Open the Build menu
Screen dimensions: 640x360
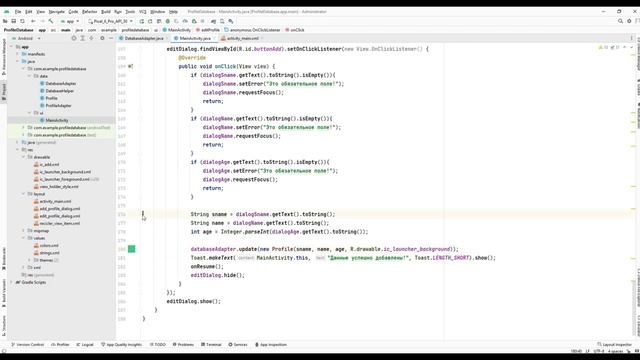pos(106,12)
